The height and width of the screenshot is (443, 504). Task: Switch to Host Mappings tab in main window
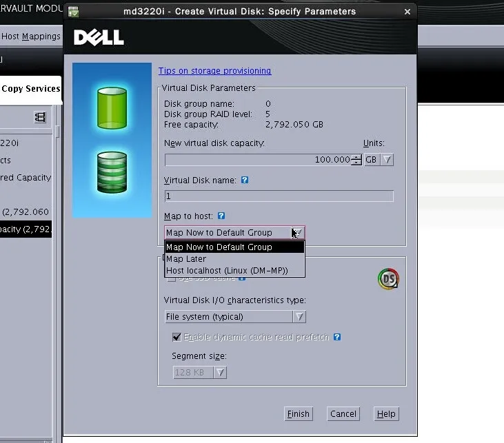(31, 37)
